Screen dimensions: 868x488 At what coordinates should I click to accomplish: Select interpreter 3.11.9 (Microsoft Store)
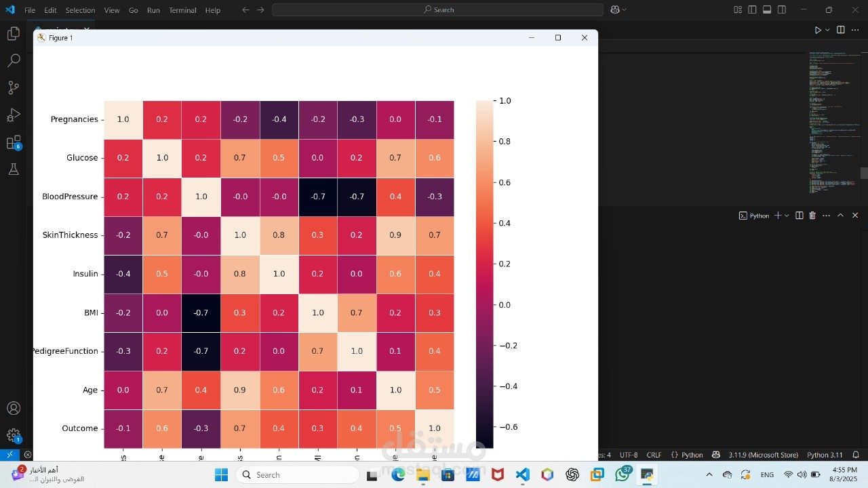point(764,455)
